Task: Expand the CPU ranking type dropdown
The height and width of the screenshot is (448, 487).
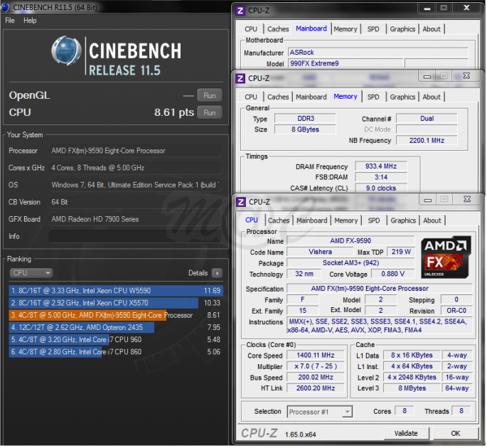Action: pos(31,273)
